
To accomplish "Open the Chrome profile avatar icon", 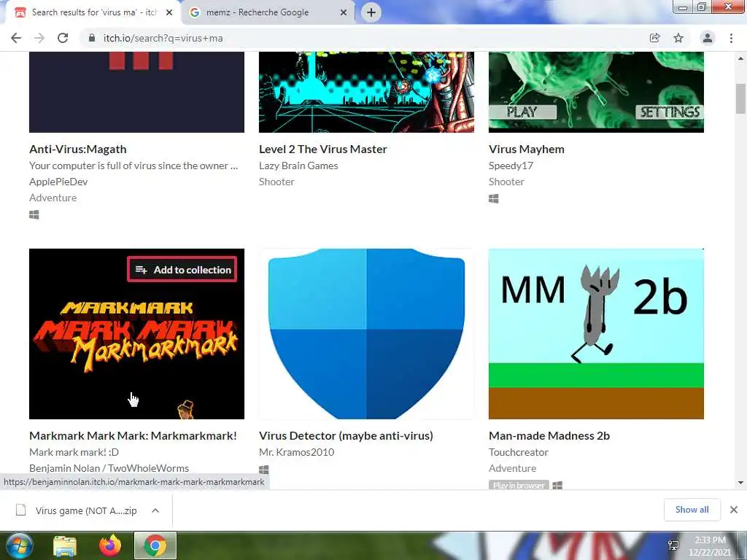I will (708, 38).
